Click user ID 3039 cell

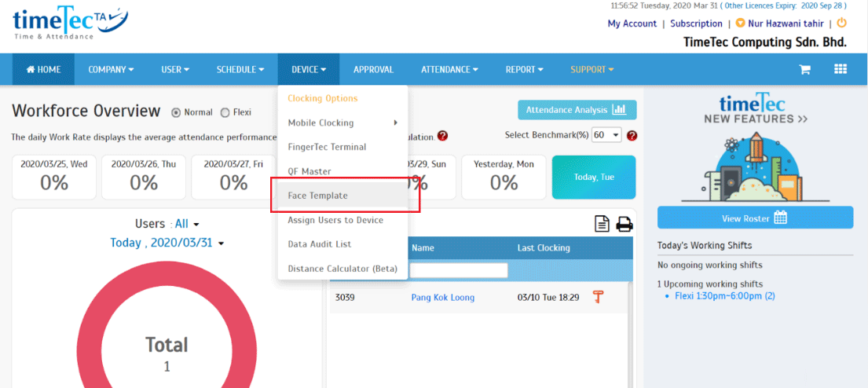[x=345, y=297]
